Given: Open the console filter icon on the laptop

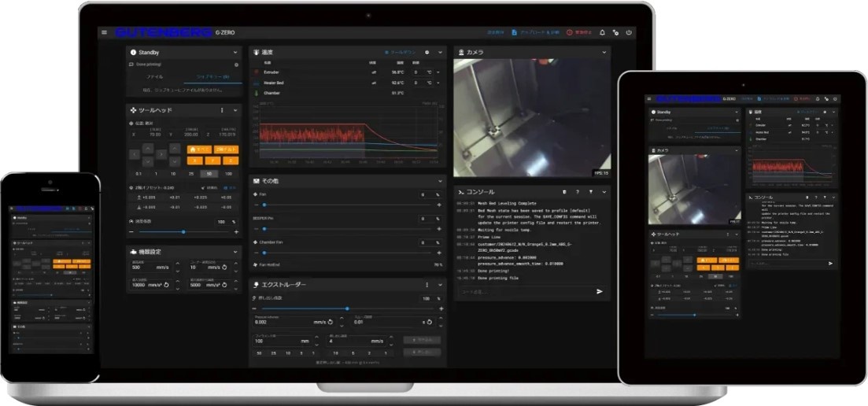Looking at the screenshot, I should [591, 191].
